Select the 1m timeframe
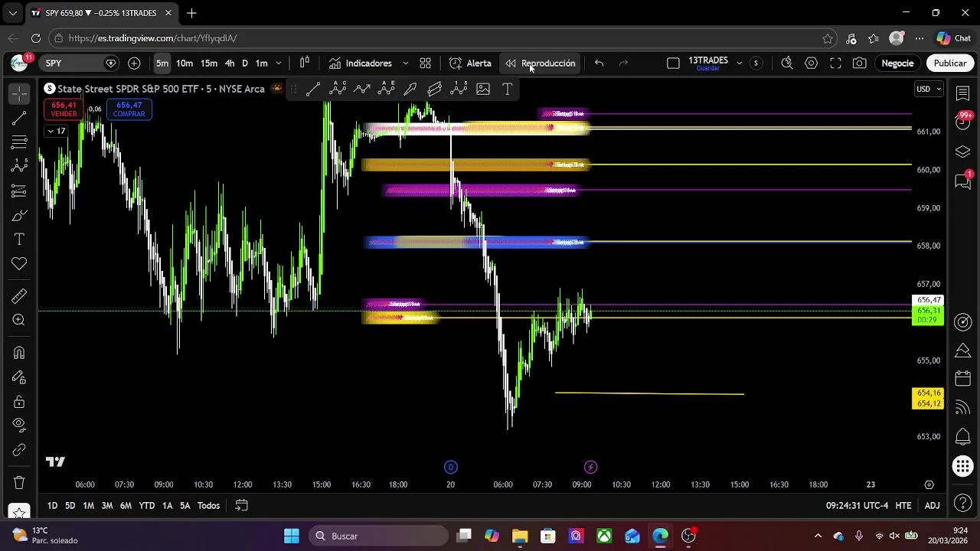This screenshot has height=551, width=980. click(x=262, y=63)
